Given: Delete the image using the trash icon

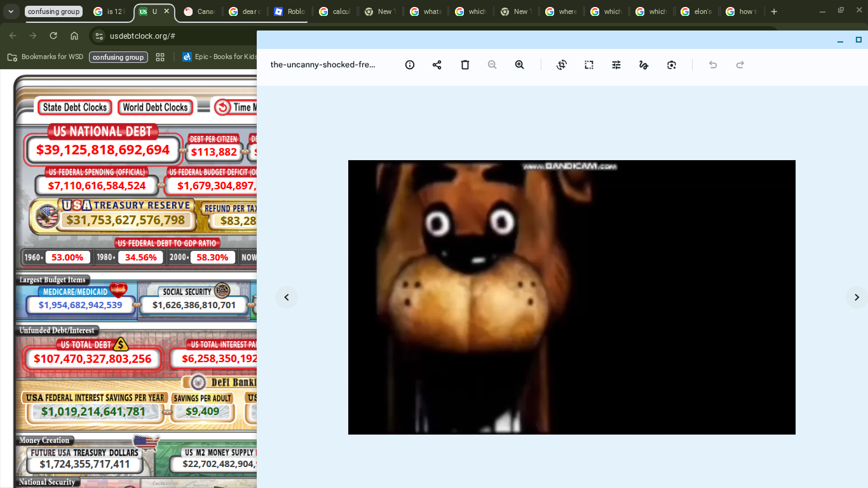Looking at the screenshot, I should point(465,65).
